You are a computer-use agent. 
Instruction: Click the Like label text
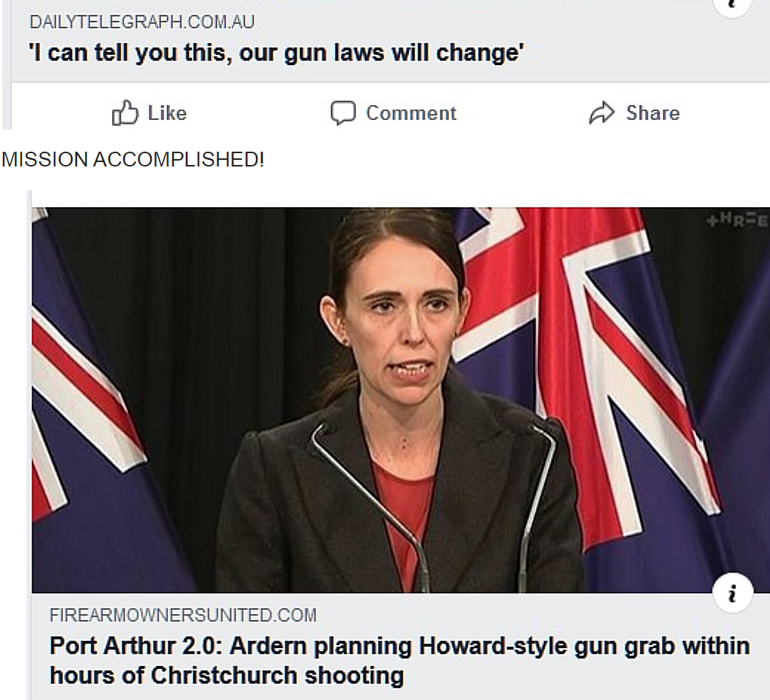(x=167, y=113)
